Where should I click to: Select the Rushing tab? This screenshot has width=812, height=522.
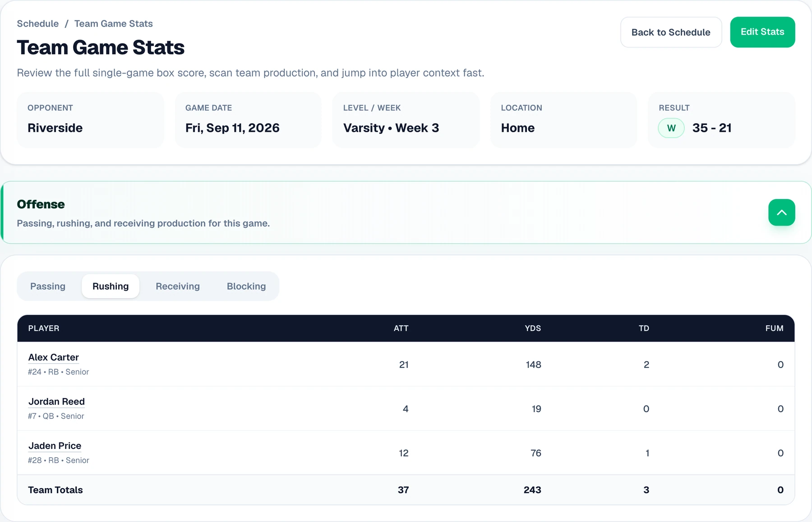tap(111, 286)
